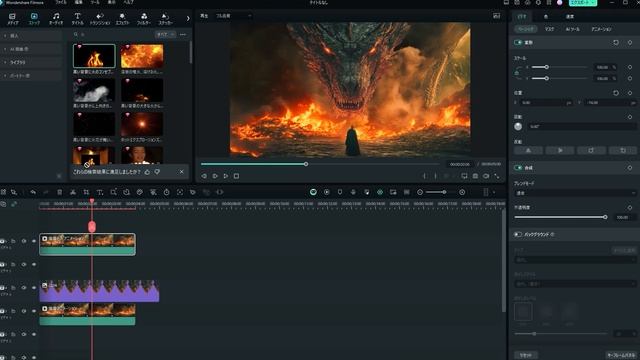Expand the AI item in media sidebar
Viewport: 640px width, 360px height.
5,49
